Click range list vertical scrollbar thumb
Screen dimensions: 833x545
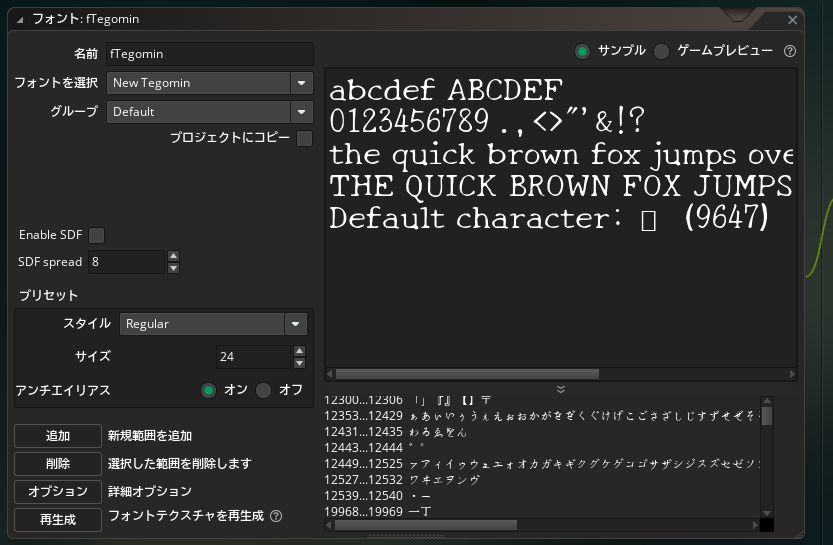pyautogui.click(x=767, y=415)
